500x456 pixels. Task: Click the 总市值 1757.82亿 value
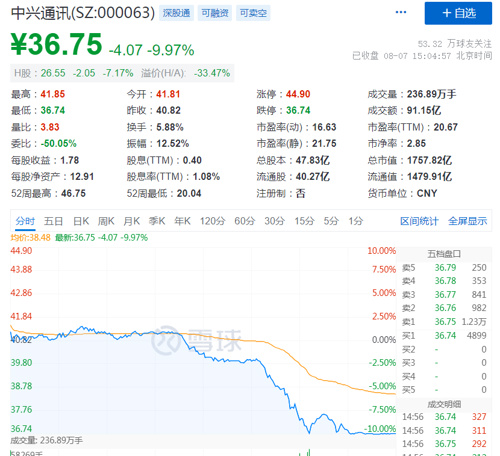[x=429, y=160]
